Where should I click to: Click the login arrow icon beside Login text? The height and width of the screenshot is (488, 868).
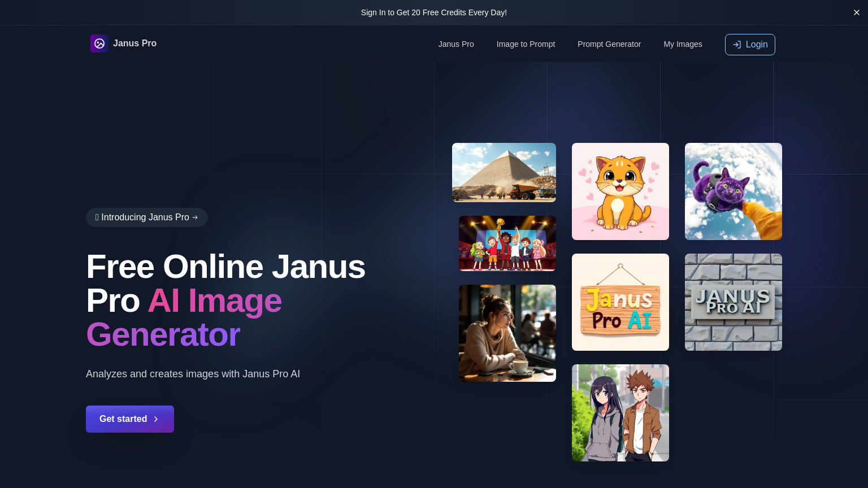click(737, 45)
